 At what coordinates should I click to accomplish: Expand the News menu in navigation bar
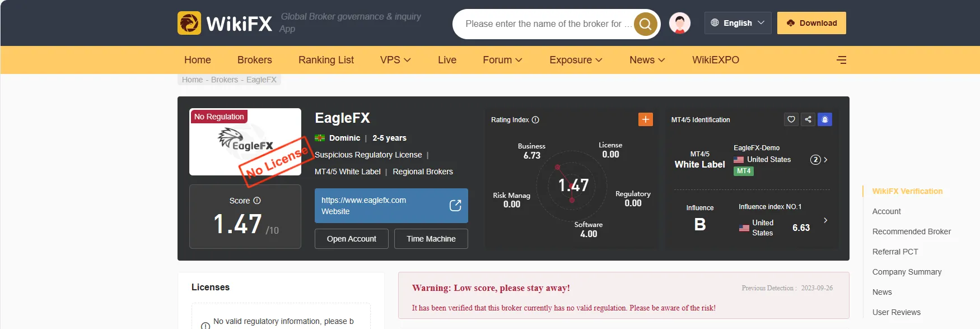[x=647, y=60]
